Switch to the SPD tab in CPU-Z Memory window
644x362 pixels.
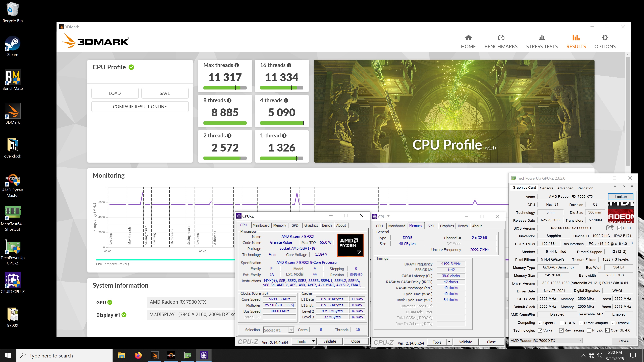431,226
